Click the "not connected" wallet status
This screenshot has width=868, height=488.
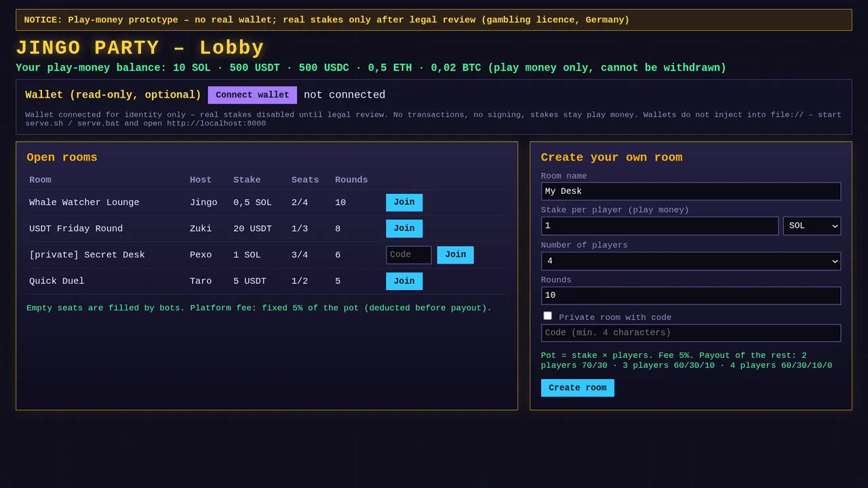coord(344,95)
